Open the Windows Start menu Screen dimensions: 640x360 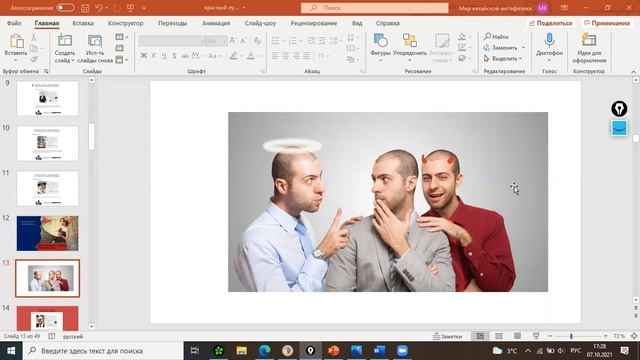(11, 351)
